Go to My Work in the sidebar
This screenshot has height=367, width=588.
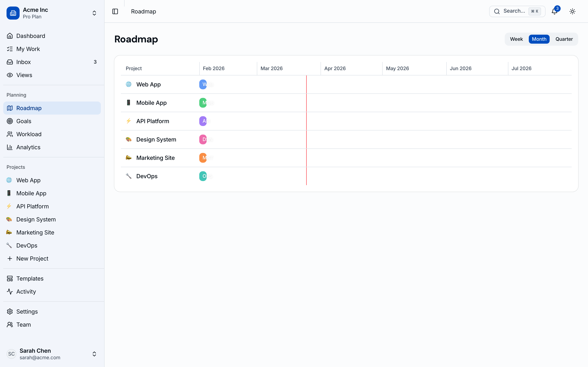(28, 49)
